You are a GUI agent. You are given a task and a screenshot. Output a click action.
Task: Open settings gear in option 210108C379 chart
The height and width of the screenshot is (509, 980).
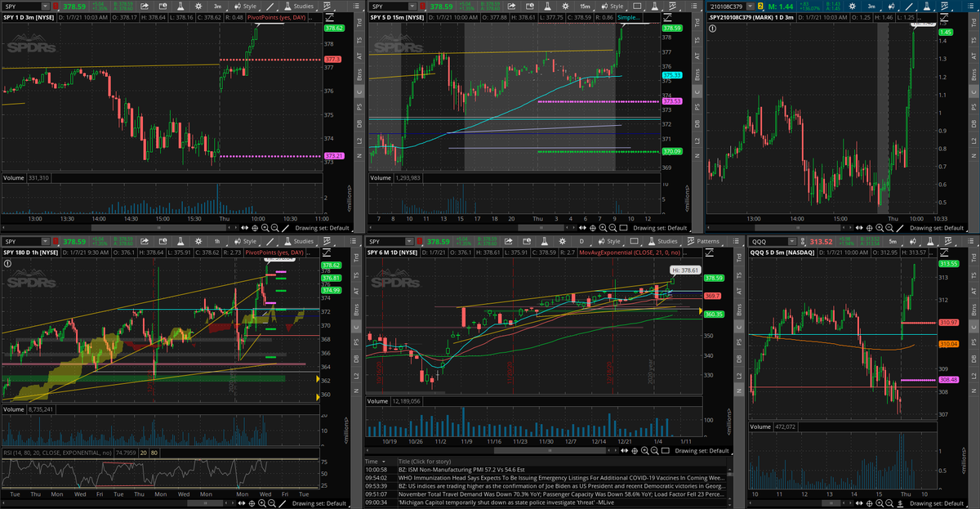[853, 6]
